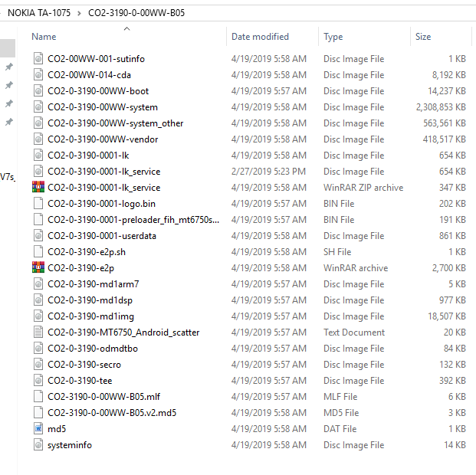476x475 pixels.
Task: Select the V7s sidebar folder entry
Action: tap(8, 177)
